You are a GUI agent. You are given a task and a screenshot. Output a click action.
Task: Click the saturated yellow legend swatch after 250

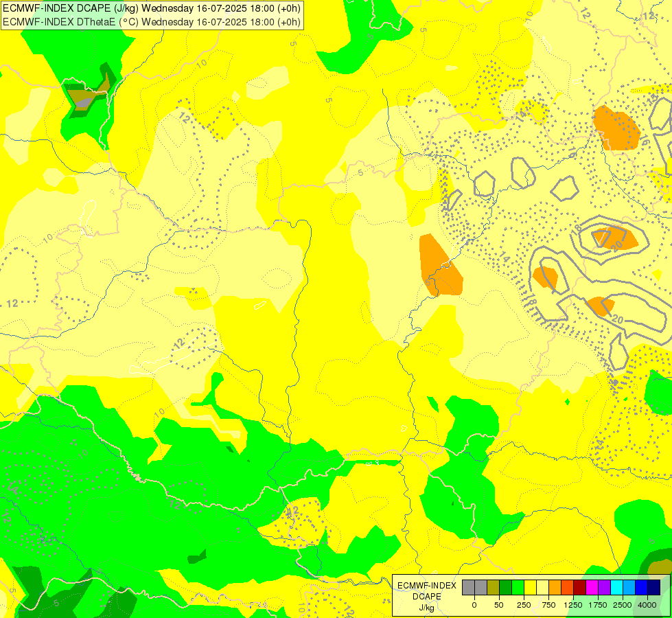pos(530,588)
